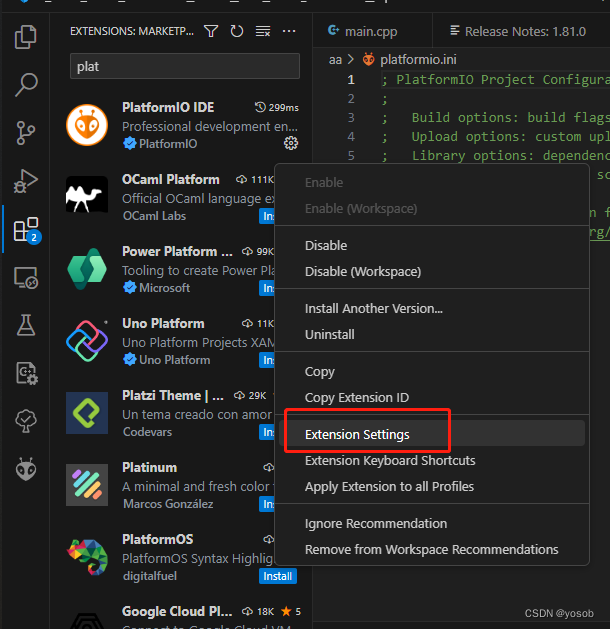Select Disable in the context menu
This screenshot has height=629, width=610.
[432, 246]
